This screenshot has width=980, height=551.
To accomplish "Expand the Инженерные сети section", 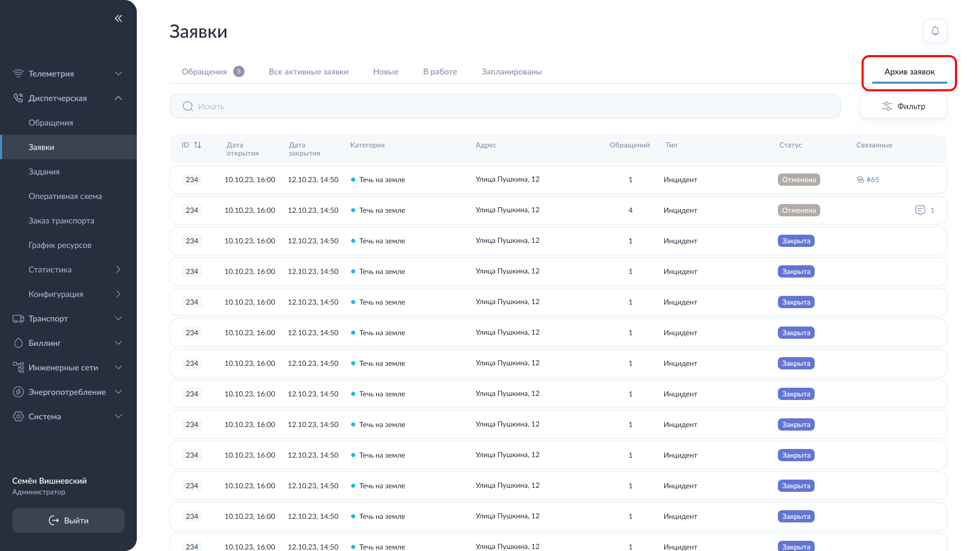I will click(x=118, y=368).
